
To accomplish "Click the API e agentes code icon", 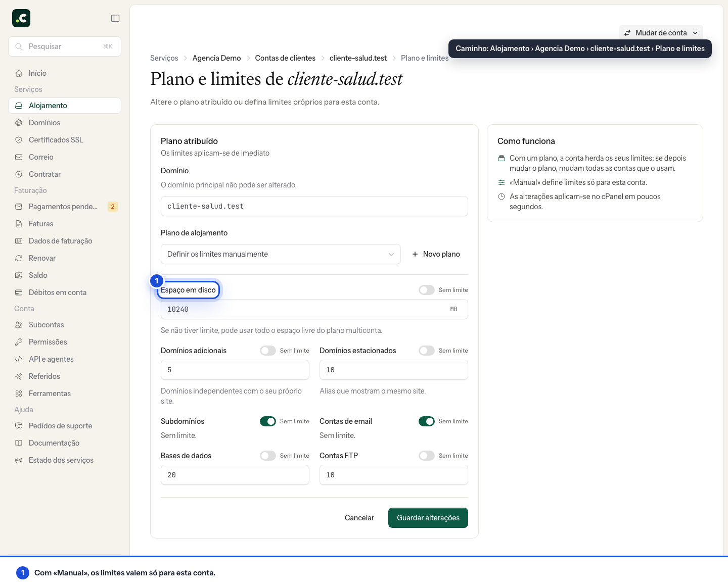I will [x=19, y=359].
